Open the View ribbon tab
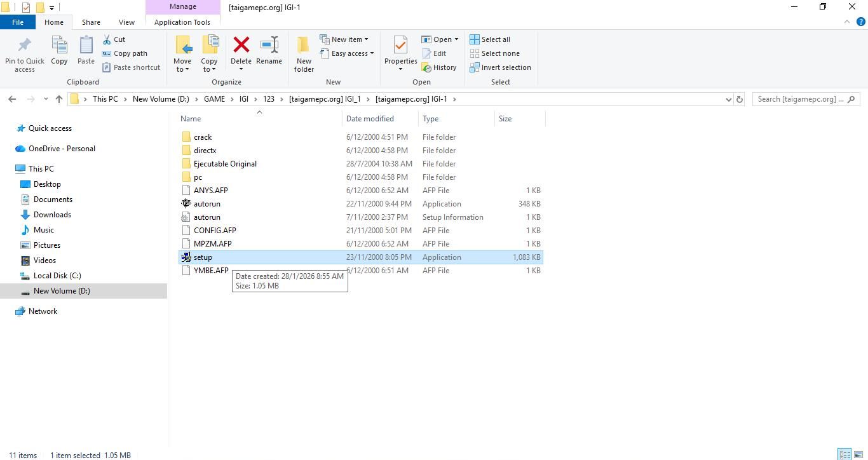The width and height of the screenshot is (868, 460). 126,22
